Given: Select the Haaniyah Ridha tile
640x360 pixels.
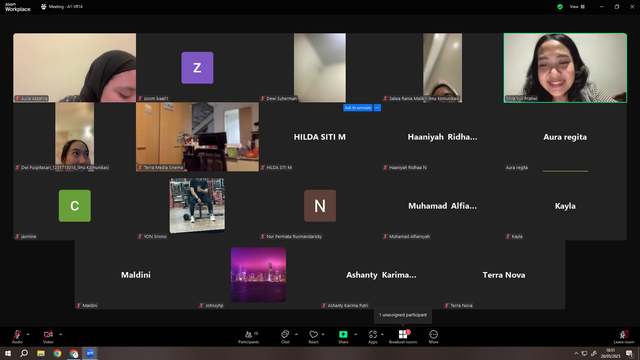Looking at the screenshot, I should (442, 137).
